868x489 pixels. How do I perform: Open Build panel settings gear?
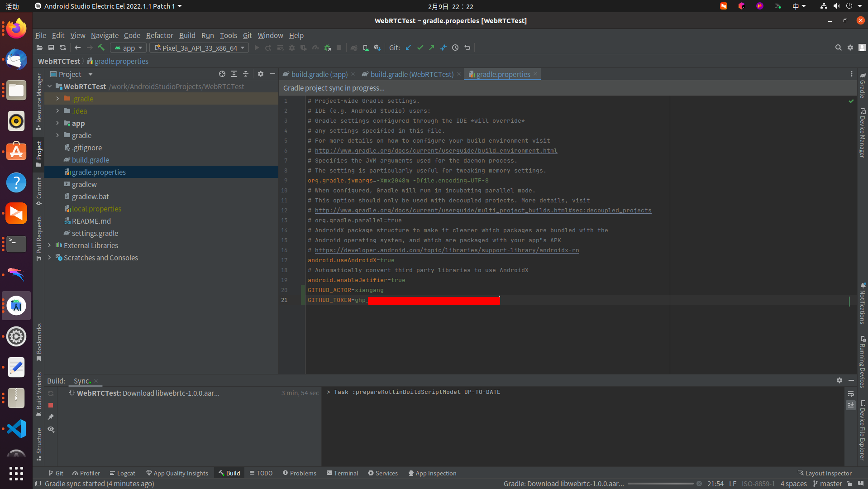pos(839,380)
